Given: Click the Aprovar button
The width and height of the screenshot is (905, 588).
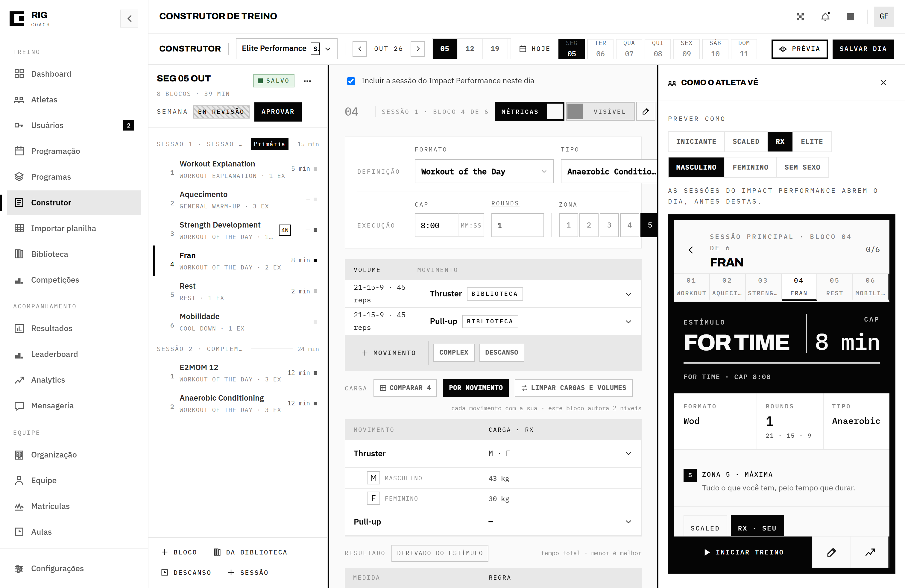Looking at the screenshot, I should 278,112.
